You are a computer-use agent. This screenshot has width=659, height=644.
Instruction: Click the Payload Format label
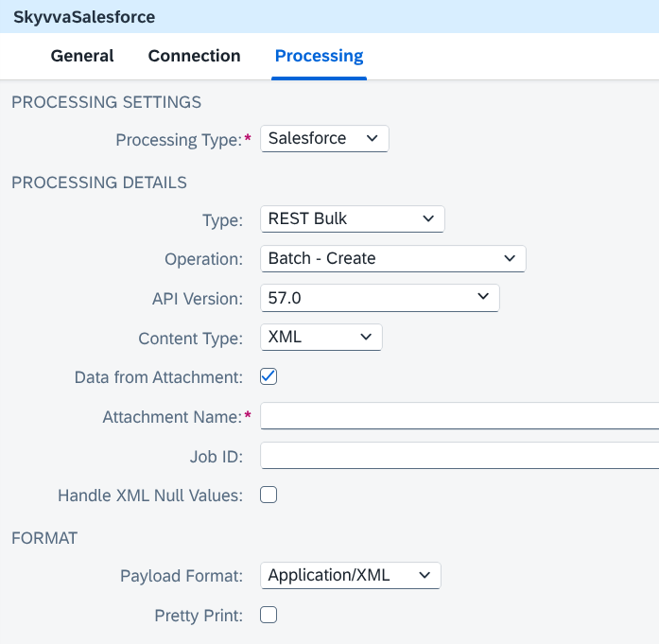point(182,576)
